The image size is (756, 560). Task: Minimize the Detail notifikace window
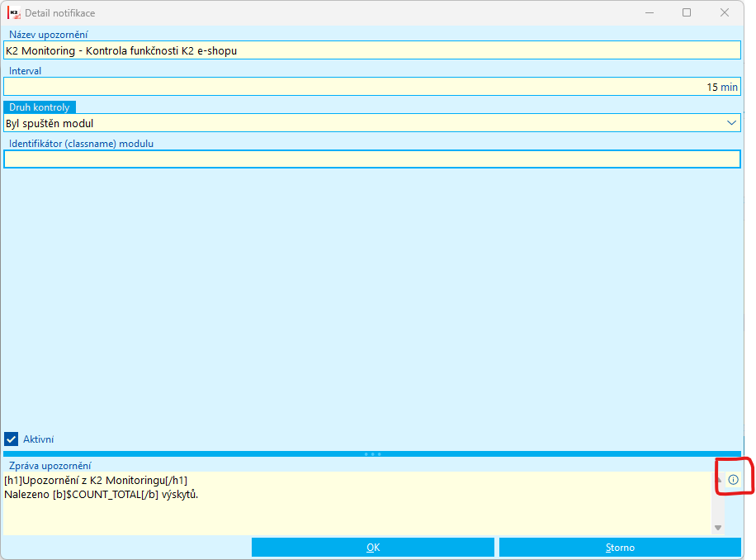coord(650,13)
